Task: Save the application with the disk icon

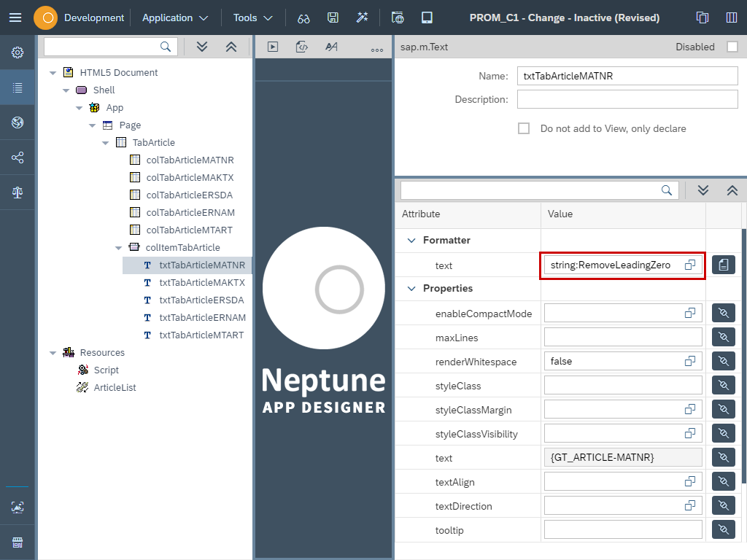Action: (x=333, y=17)
